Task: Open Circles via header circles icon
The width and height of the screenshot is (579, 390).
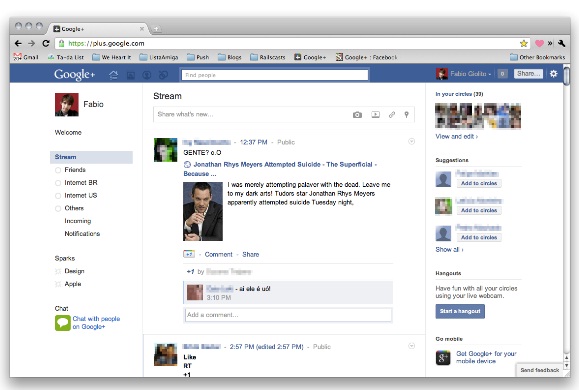Action: 163,75
